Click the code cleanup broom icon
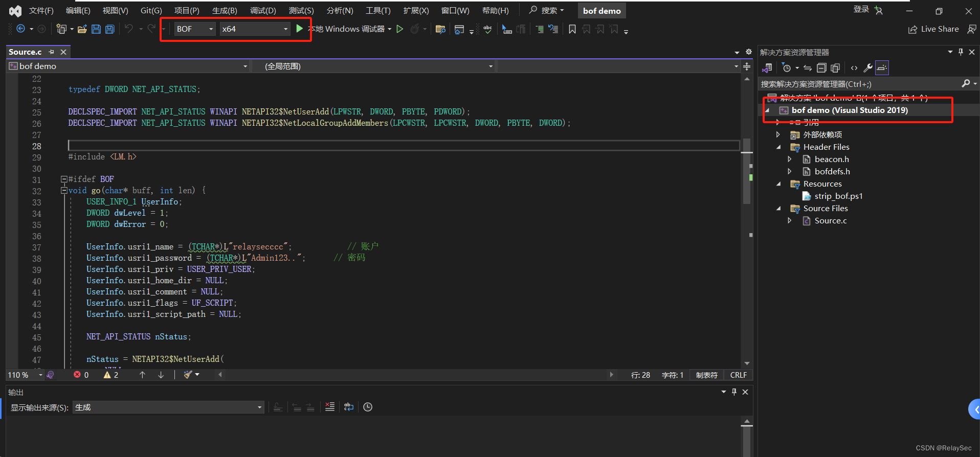The image size is (980, 457). point(188,375)
